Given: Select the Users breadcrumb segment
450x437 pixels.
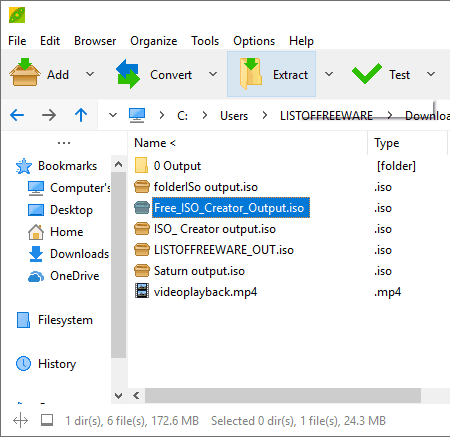Looking at the screenshot, I should coord(234,116).
